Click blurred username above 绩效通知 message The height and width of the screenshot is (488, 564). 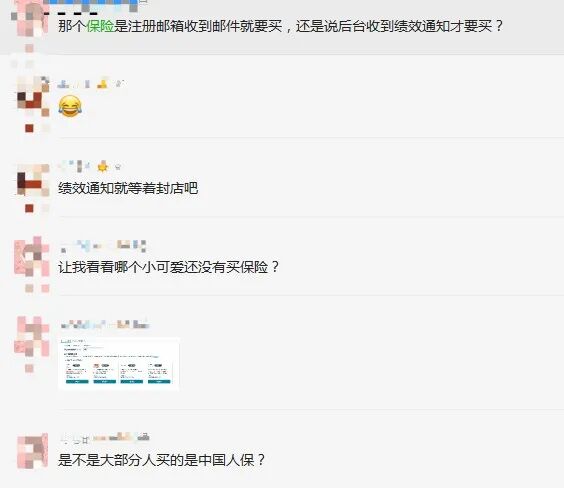(74, 166)
